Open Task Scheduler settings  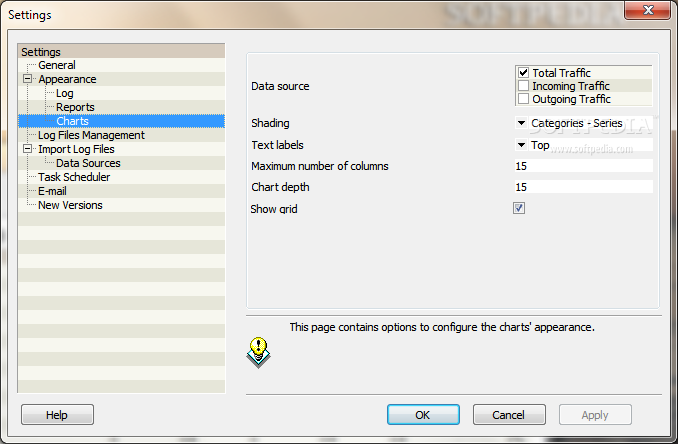pos(74,177)
